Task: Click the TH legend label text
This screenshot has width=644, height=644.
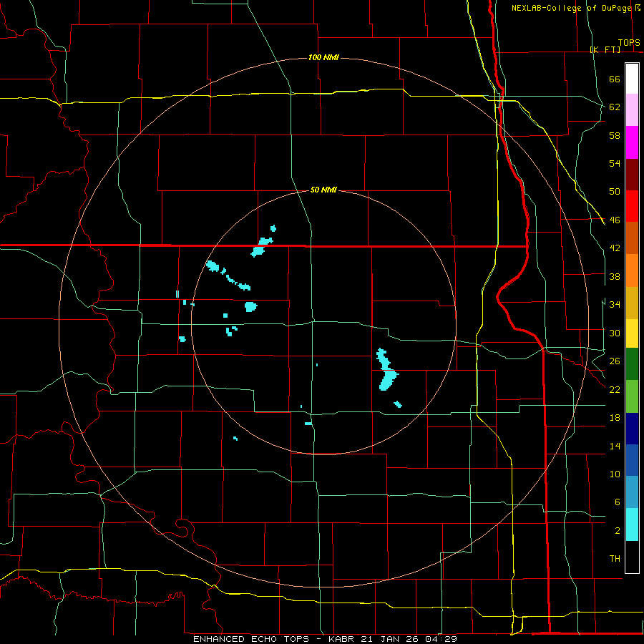Action: (615, 559)
